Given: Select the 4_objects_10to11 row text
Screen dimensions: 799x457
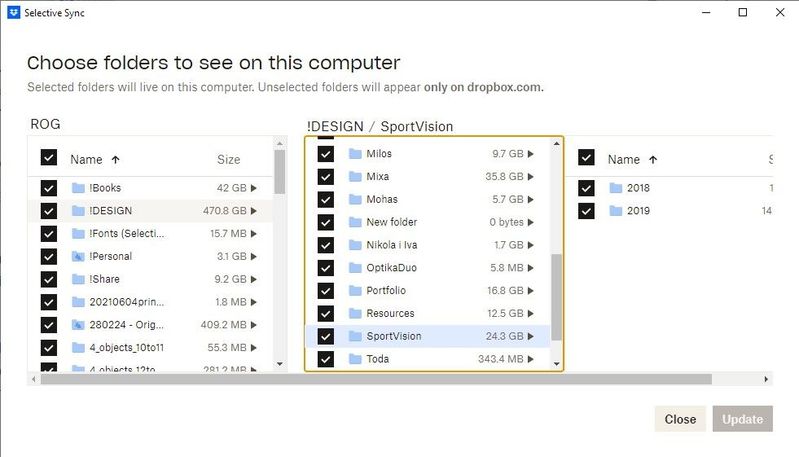Looking at the screenshot, I should point(127,347).
